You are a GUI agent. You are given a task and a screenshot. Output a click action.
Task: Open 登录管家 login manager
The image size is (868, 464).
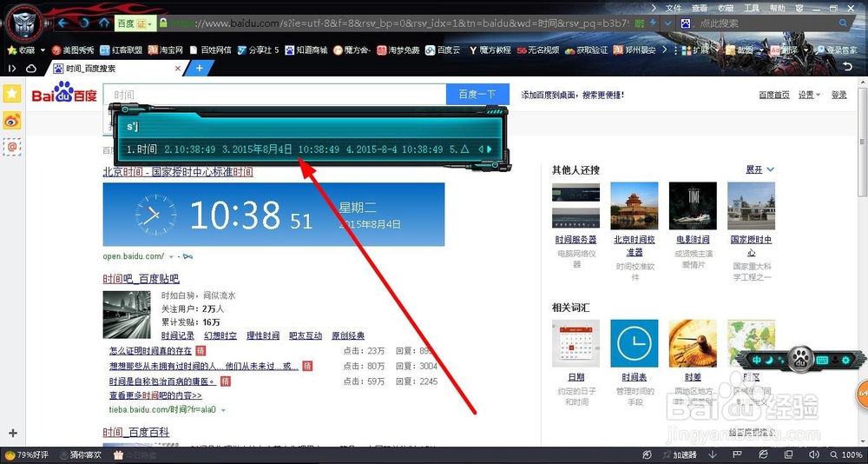click(837, 50)
